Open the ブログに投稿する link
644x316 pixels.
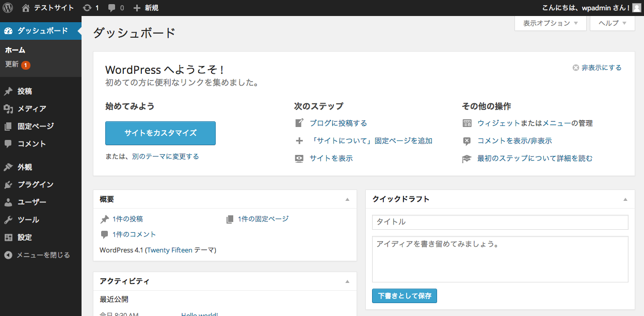[x=339, y=123]
